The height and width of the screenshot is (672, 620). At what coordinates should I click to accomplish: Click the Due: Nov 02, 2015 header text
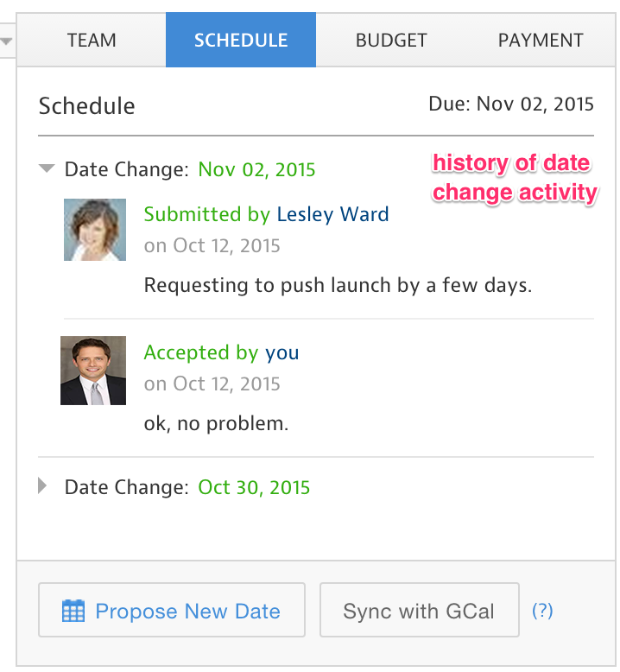pos(511,105)
